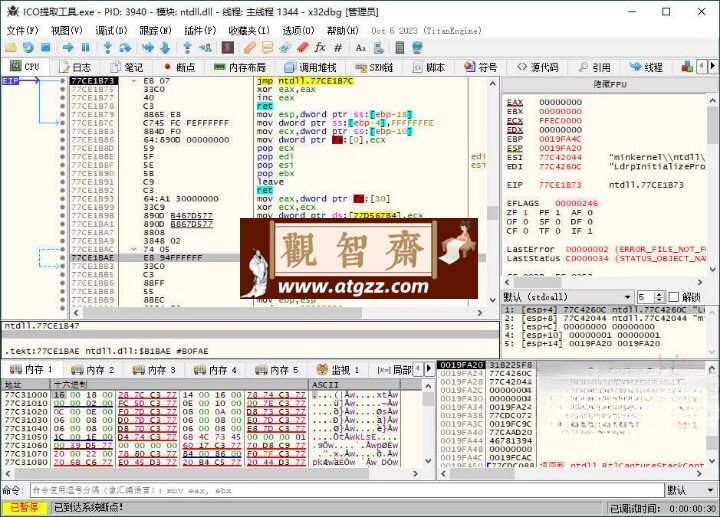
Task: Open the 默认 (stdcall) calling convention dropdown
Action: 568,297
